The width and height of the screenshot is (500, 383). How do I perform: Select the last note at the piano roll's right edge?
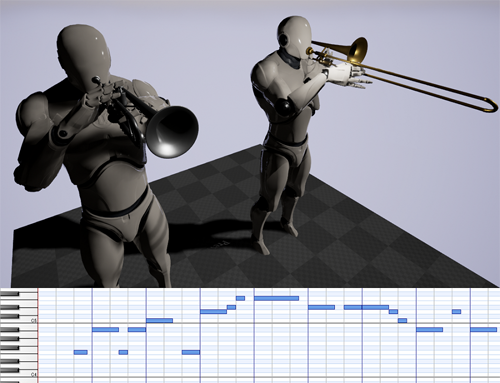483,329
